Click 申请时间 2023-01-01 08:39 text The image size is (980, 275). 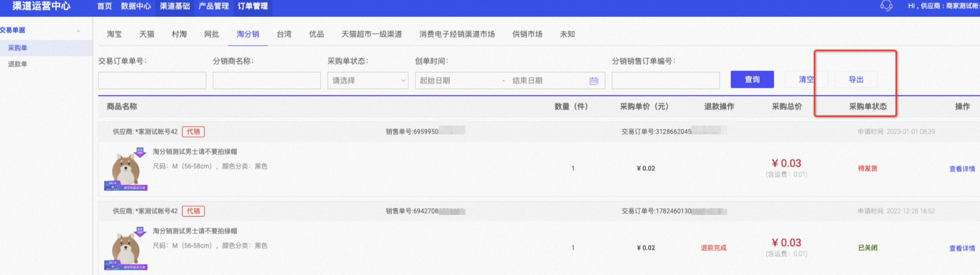[x=896, y=132]
